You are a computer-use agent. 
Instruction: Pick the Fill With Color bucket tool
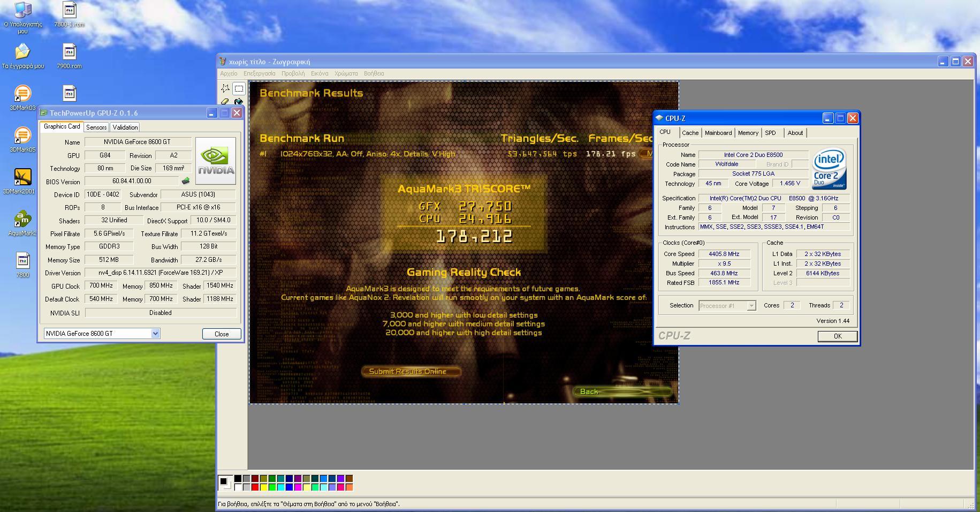coord(239,101)
